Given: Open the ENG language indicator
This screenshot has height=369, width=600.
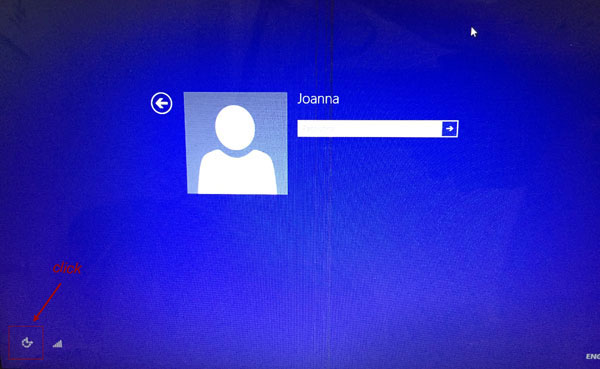Looking at the screenshot, I should click(593, 356).
